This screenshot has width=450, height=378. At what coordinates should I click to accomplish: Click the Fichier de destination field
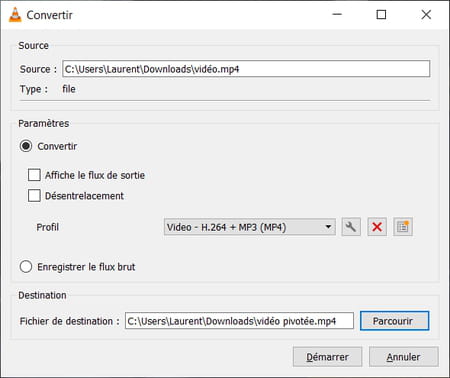pyautogui.click(x=239, y=321)
